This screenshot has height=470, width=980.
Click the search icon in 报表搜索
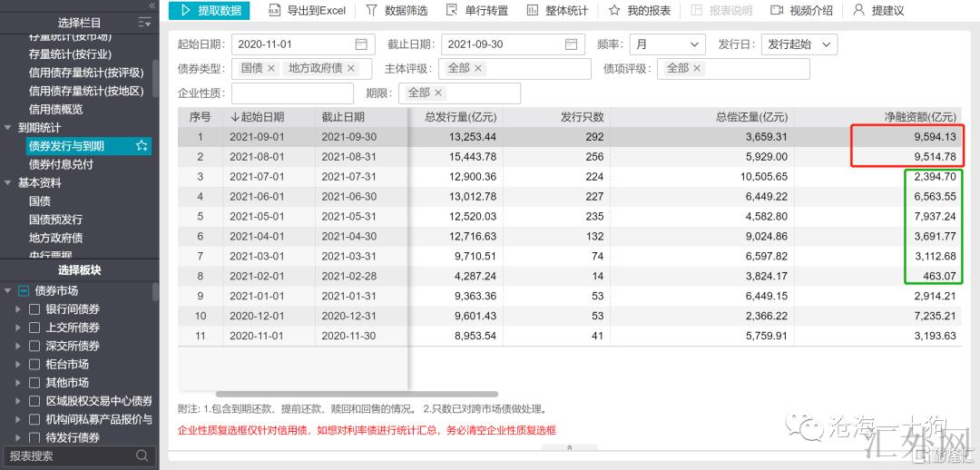pyautogui.click(x=142, y=455)
